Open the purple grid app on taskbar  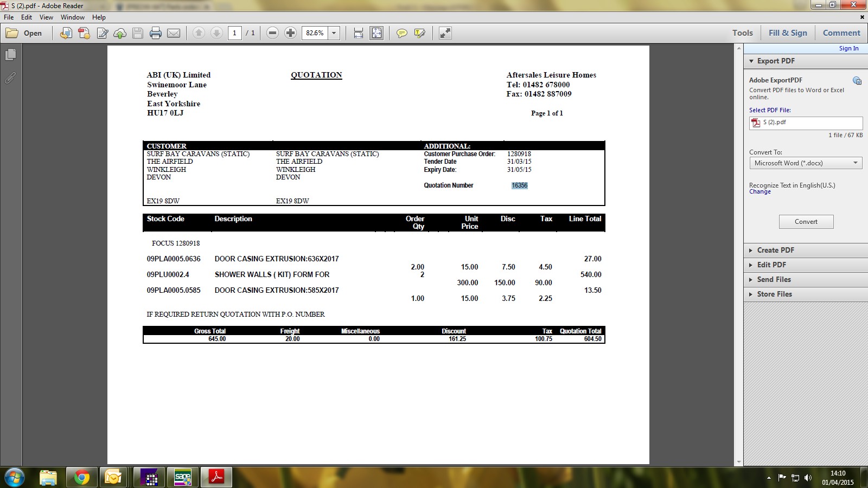(149, 477)
